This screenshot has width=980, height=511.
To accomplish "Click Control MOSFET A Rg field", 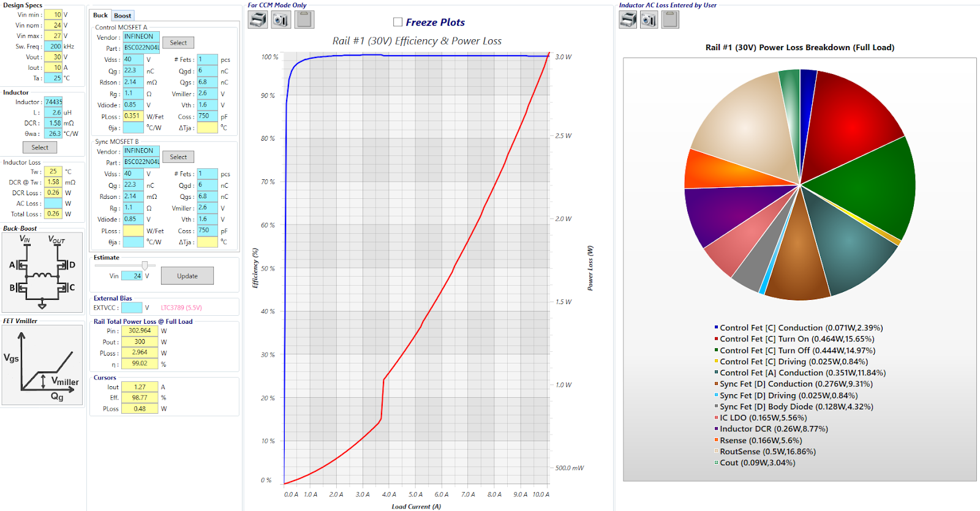I will (x=133, y=94).
